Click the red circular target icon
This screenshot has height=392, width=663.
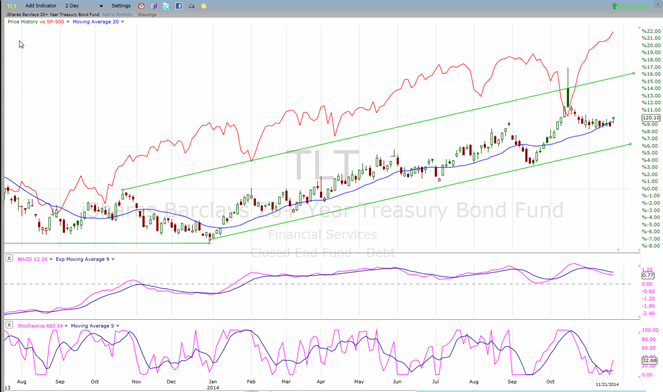point(142,6)
